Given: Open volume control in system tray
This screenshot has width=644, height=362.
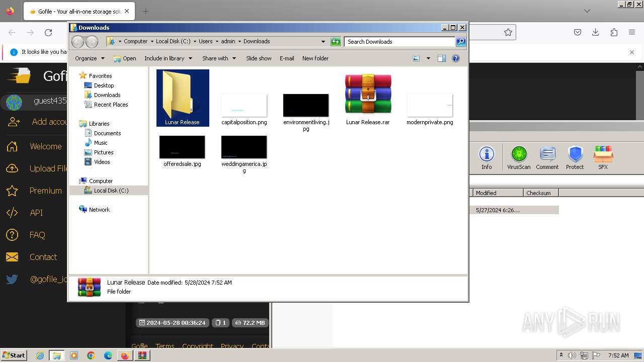Looking at the screenshot, I should point(572,355).
